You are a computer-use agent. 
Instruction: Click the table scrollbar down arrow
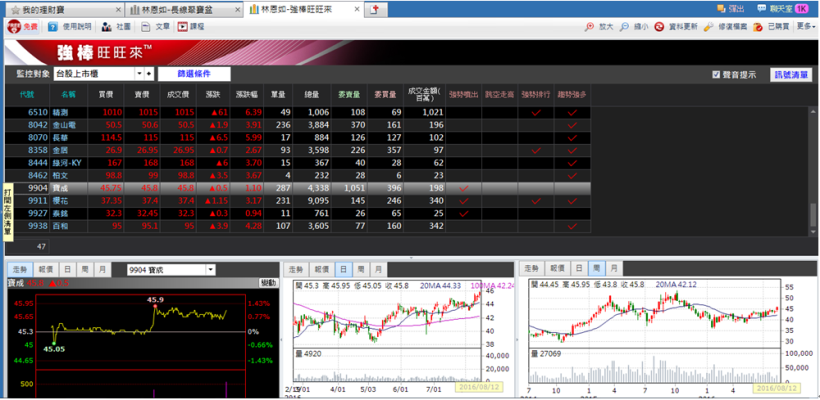point(813,231)
